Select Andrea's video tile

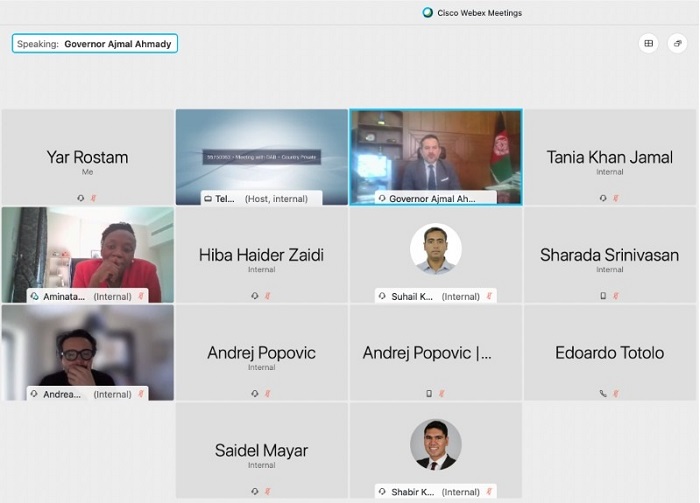(88, 348)
